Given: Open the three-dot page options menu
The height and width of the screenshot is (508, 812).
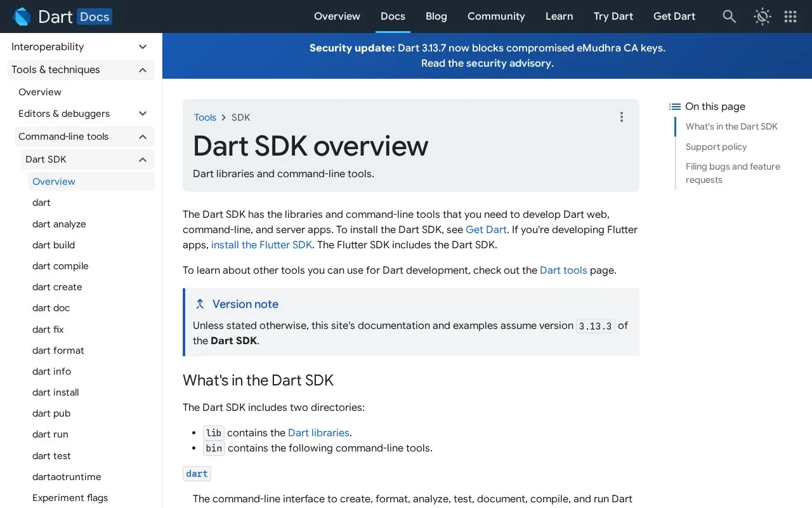Looking at the screenshot, I should point(622,117).
